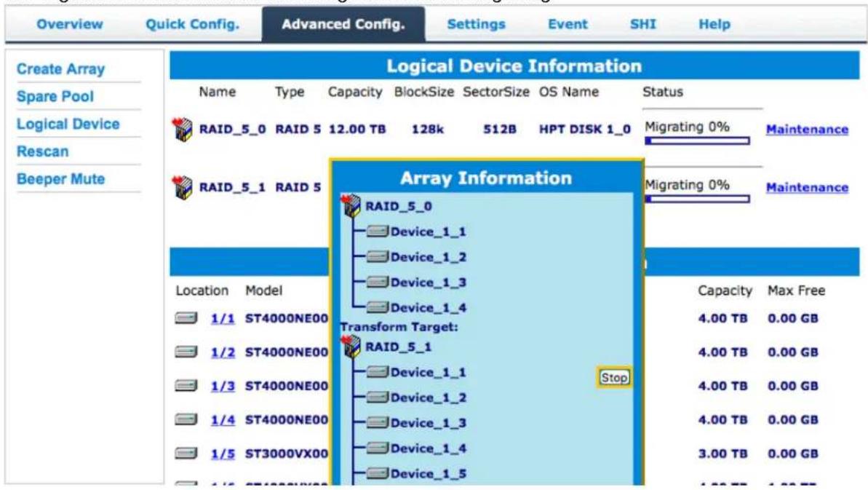Click RAID_5_0 icon in Array Information

351,206
